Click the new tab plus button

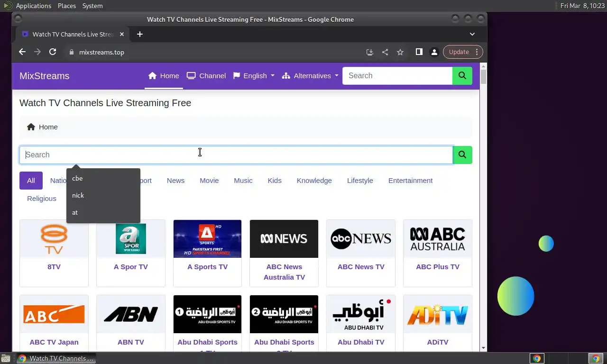(x=139, y=34)
